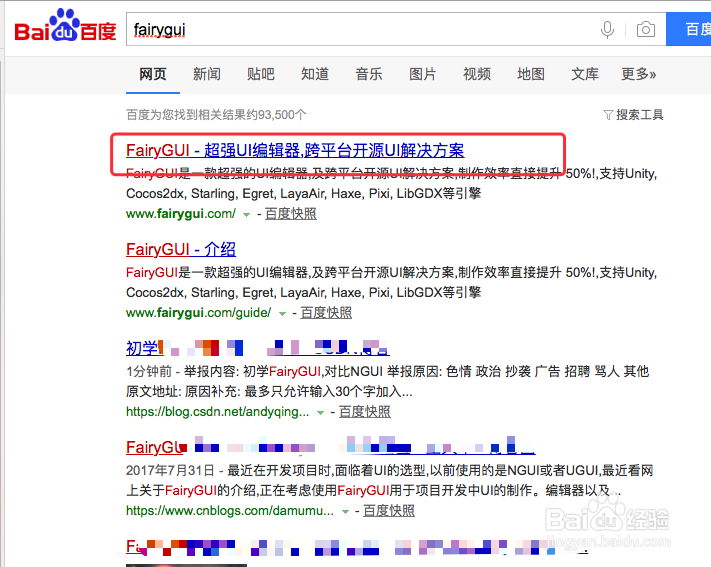Screen dimensions: 711x567
Task: Open 百度快照 for fairygui.com/guide/
Action: click(326, 313)
